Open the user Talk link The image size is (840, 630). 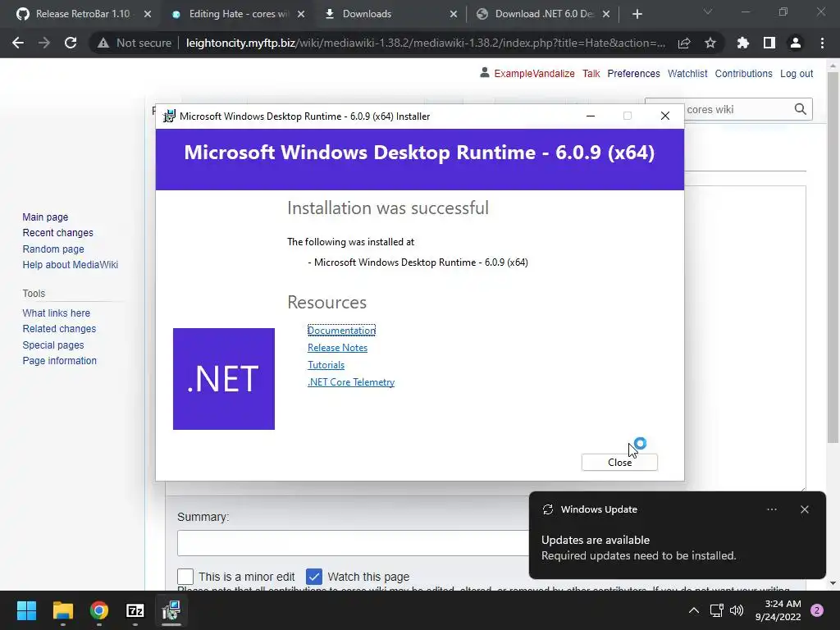(x=591, y=73)
